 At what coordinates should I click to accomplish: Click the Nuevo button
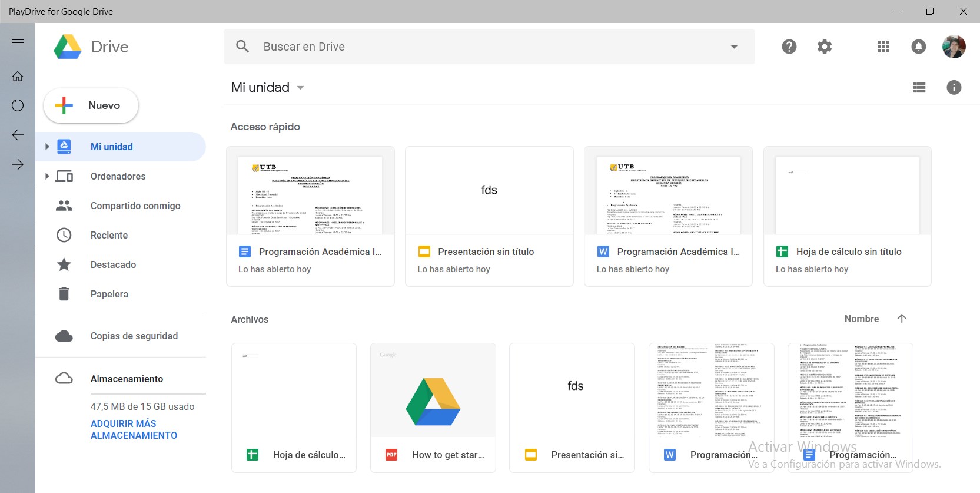(x=91, y=105)
